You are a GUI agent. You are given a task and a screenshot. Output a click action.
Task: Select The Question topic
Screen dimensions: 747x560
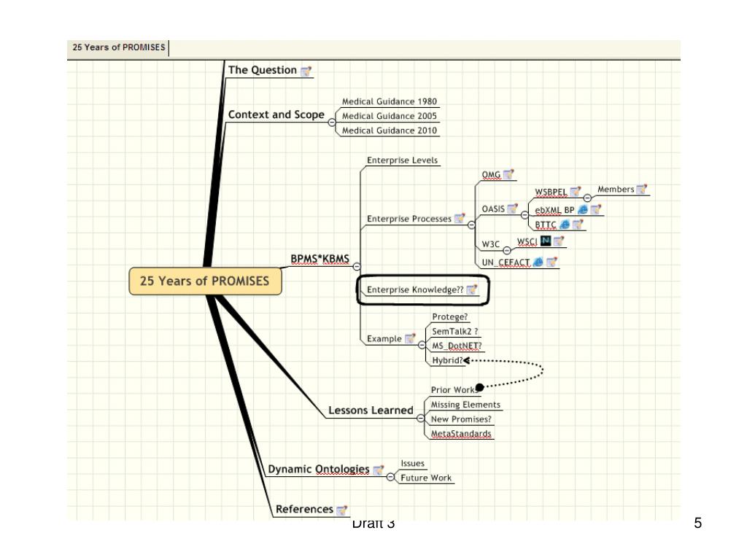point(263,70)
